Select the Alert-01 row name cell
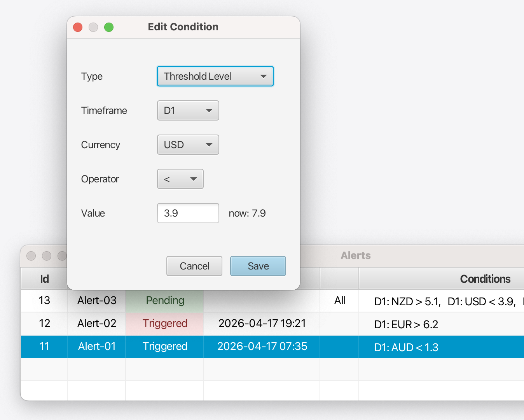The image size is (524, 420). 96,346
